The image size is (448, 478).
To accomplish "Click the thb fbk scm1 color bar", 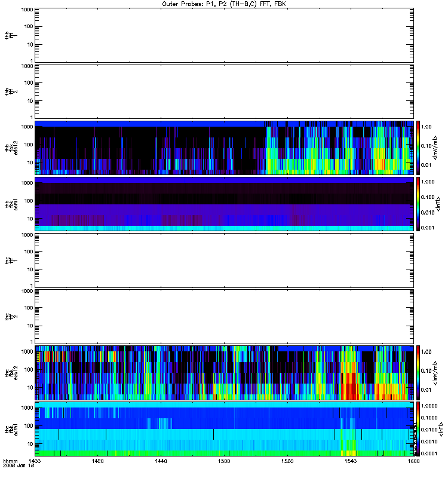I will 418,204.
